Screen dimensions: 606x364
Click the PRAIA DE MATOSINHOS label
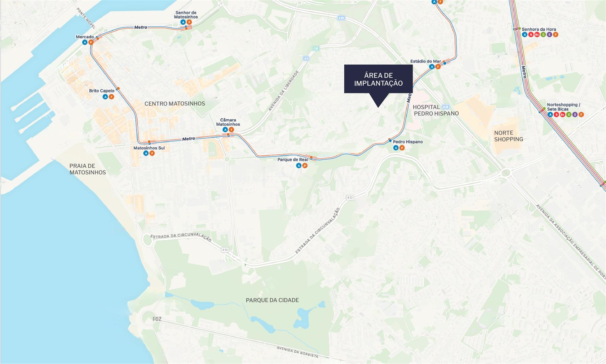(88, 169)
